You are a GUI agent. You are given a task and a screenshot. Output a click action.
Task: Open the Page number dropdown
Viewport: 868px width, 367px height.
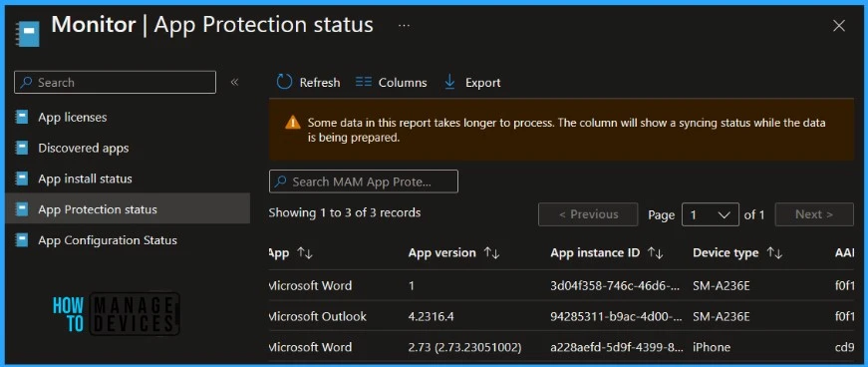(711, 214)
